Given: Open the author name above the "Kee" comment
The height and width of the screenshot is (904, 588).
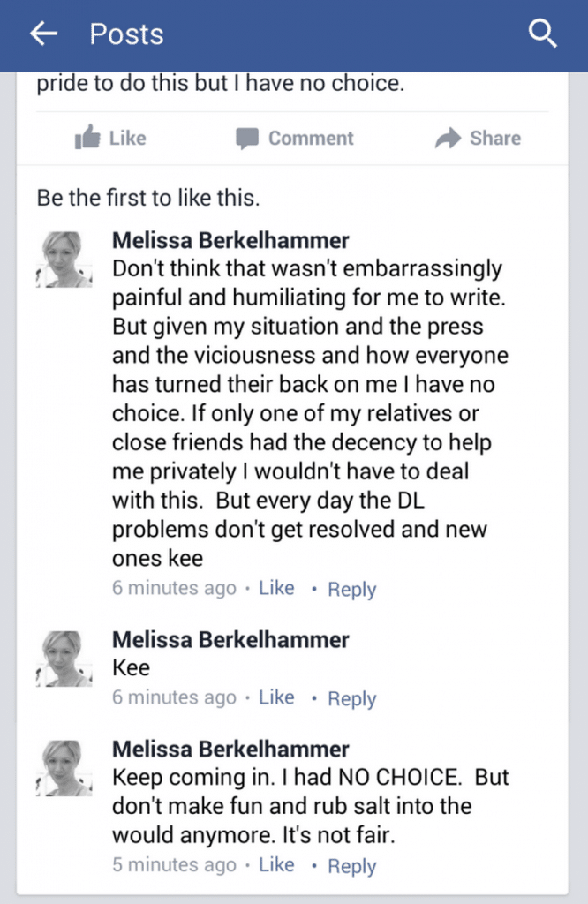Looking at the screenshot, I should [230, 639].
